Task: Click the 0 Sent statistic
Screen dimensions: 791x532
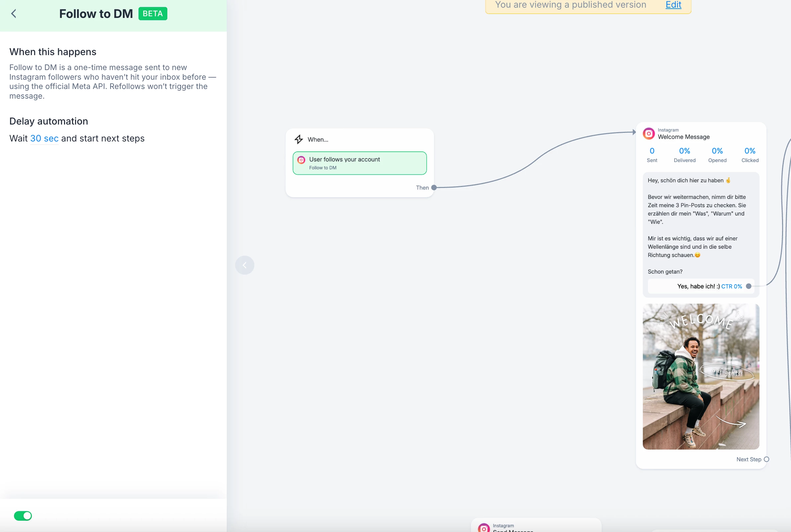Action: [x=652, y=155]
